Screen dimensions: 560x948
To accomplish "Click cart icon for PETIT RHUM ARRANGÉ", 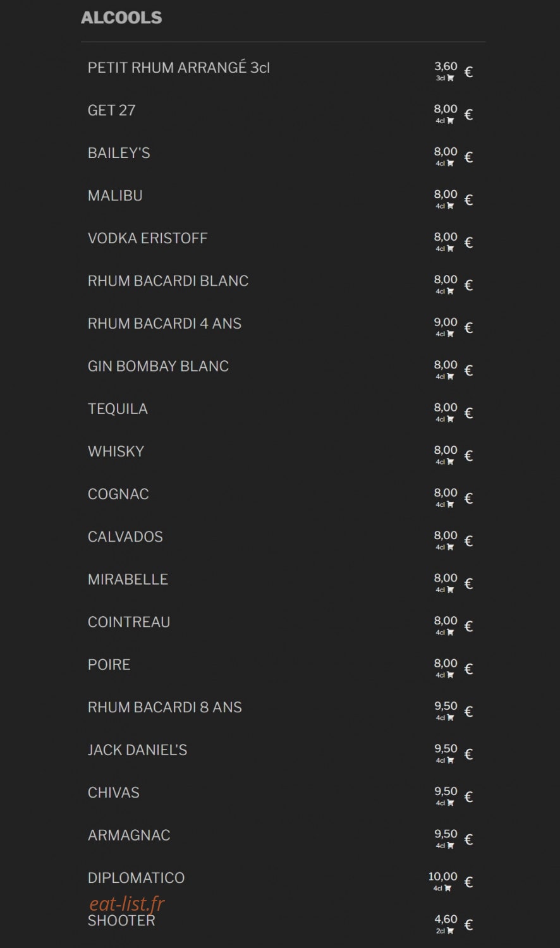I will [451, 78].
